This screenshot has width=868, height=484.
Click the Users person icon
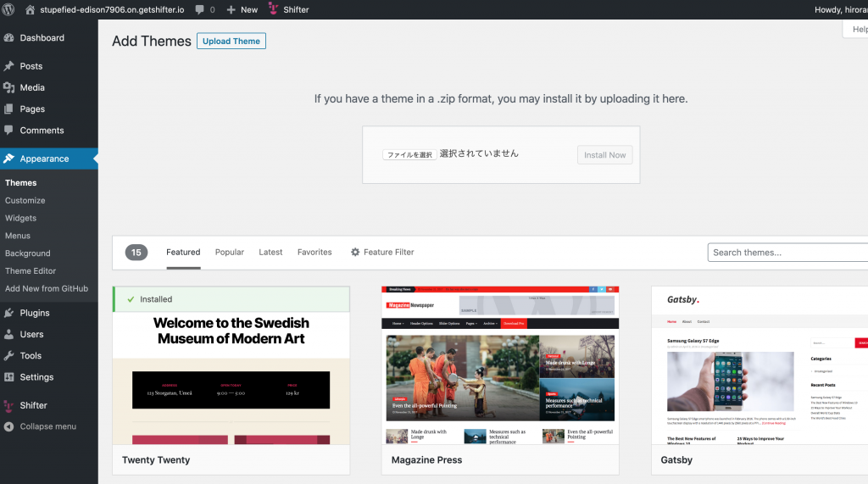click(8, 335)
